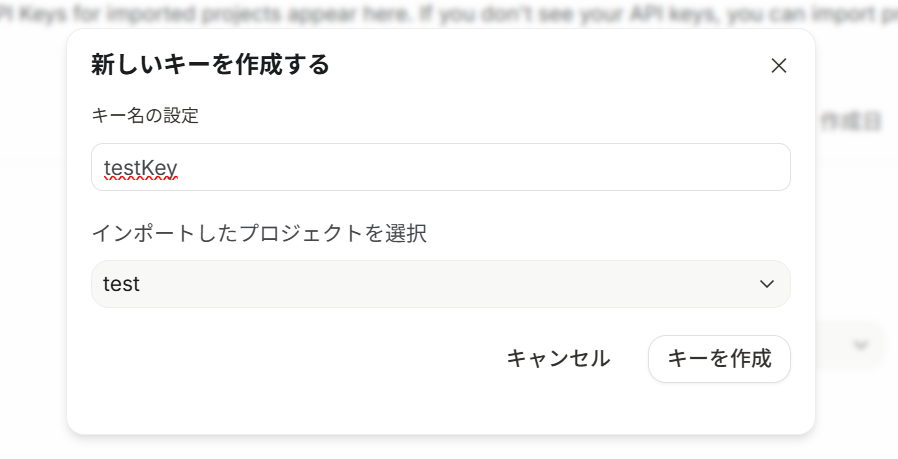The width and height of the screenshot is (898, 459).
Task: Click the empty header area right of the dialog title
Action: click(550, 65)
